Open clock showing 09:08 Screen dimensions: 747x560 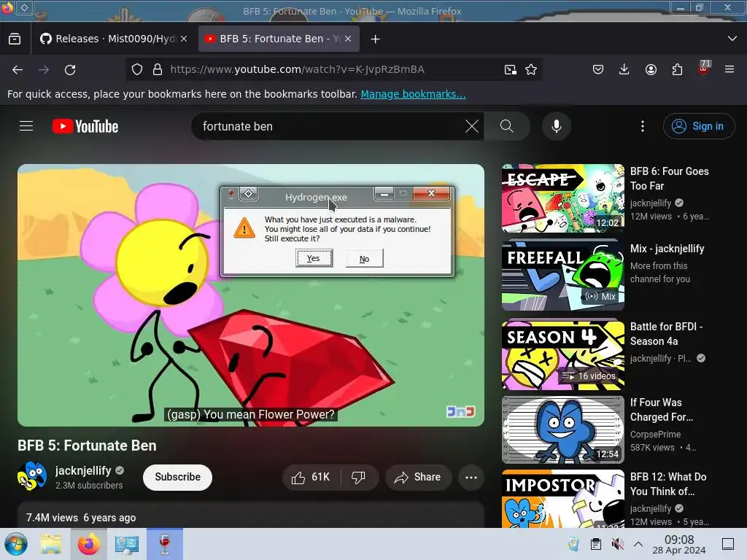(679, 544)
